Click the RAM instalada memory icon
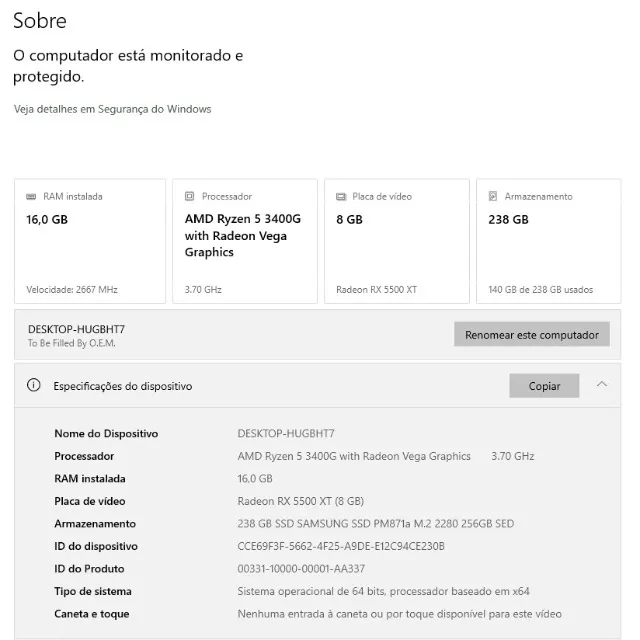Viewport: 640px width, 640px height. (x=31, y=197)
